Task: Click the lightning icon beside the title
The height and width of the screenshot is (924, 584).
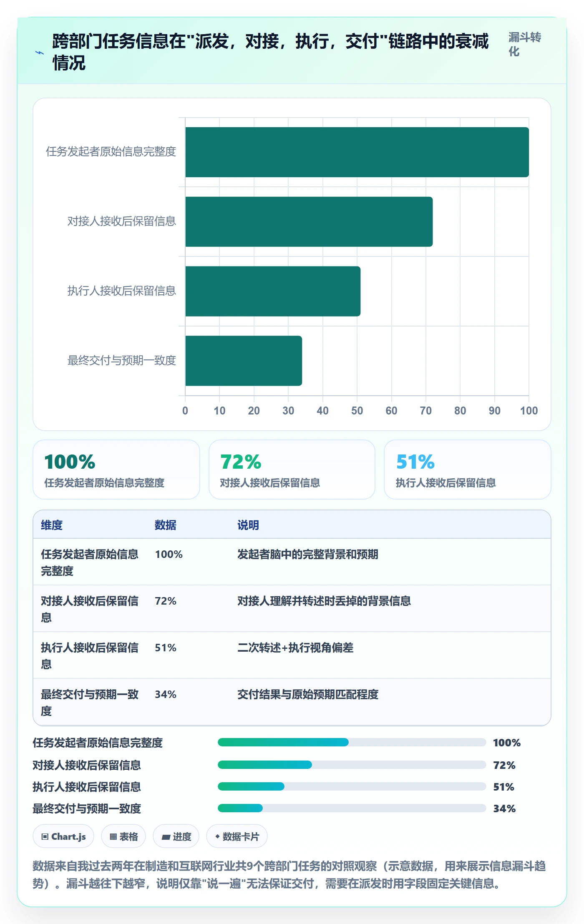Action: click(x=39, y=53)
